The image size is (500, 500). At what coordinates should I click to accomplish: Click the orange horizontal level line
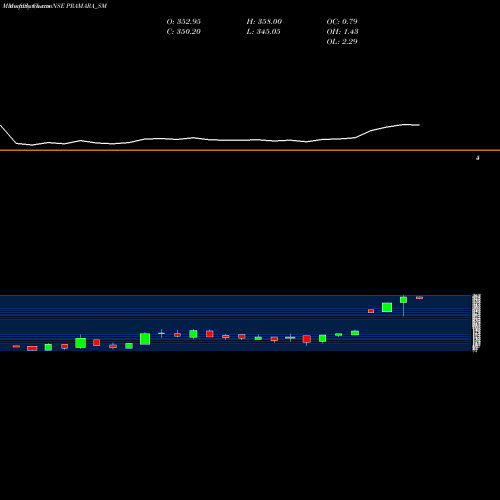(250, 150)
